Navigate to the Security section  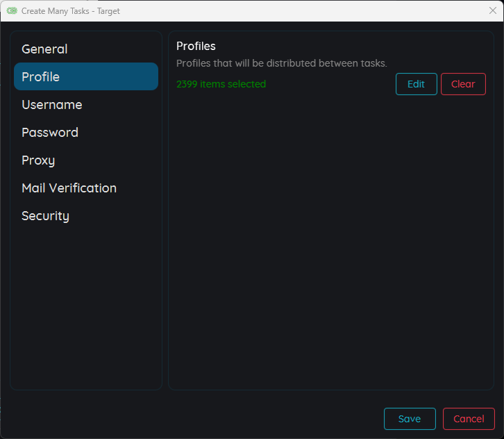(45, 216)
